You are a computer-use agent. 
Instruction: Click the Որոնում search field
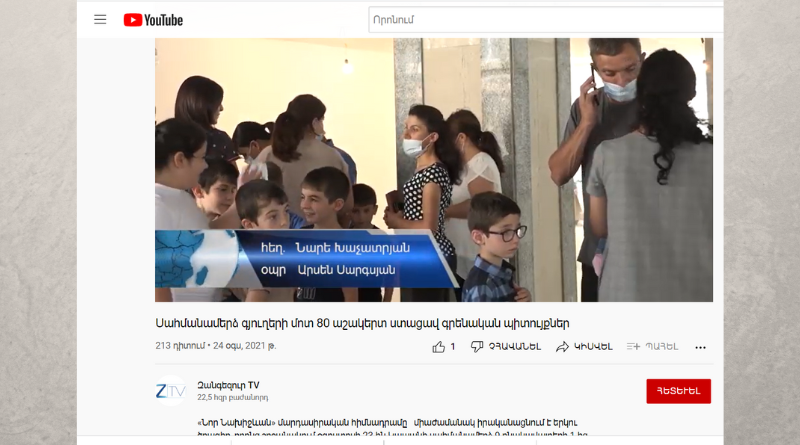click(545, 20)
